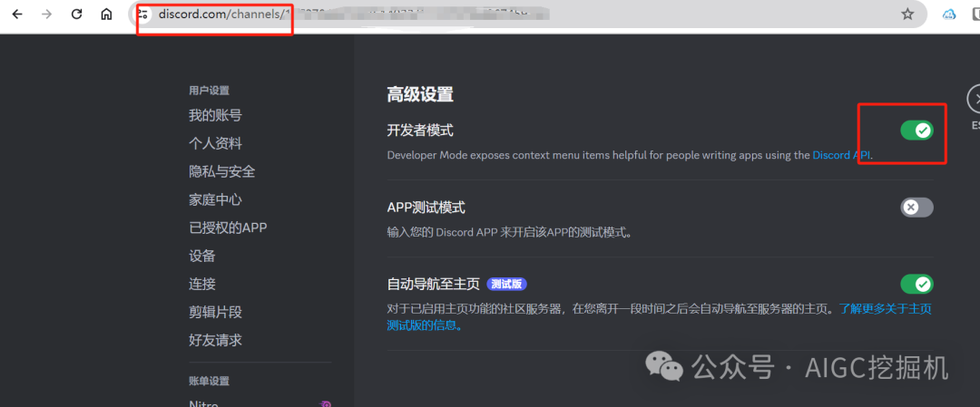Click the 自动导航至主页 setting title

[433, 284]
